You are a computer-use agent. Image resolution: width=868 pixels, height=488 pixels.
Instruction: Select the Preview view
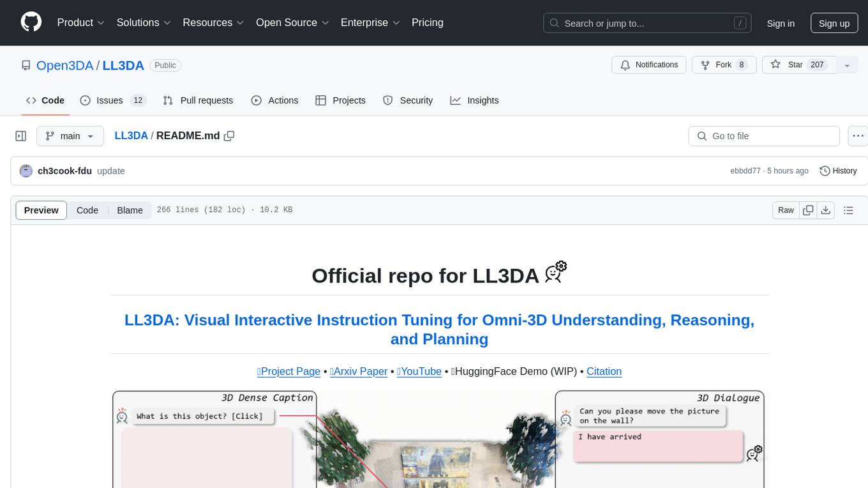[41, 210]
